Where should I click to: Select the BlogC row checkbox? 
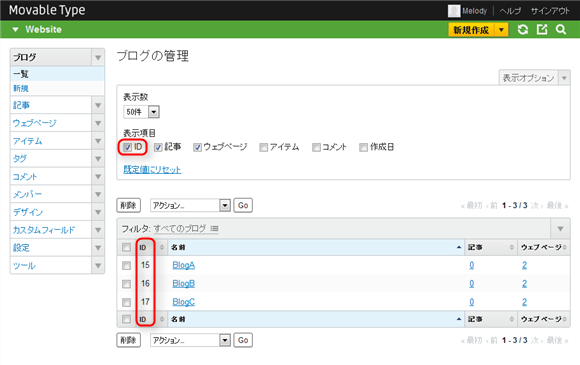click(x=127, y=302)
